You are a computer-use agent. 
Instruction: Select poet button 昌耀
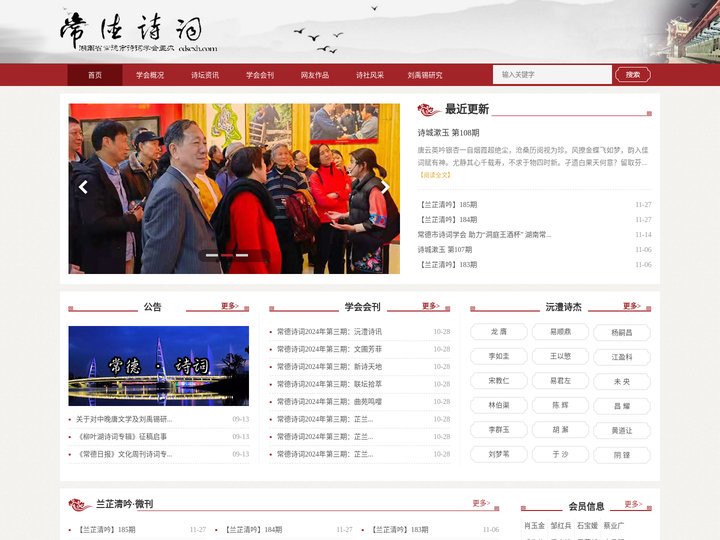tap(622, 406)
